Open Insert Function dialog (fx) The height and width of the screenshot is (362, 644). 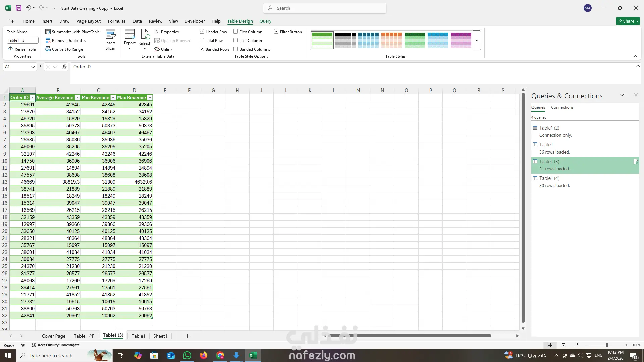(64, 67)
